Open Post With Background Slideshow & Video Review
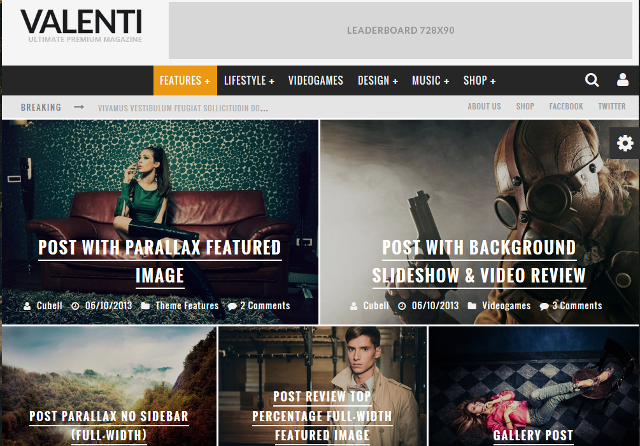 point(479,261)
